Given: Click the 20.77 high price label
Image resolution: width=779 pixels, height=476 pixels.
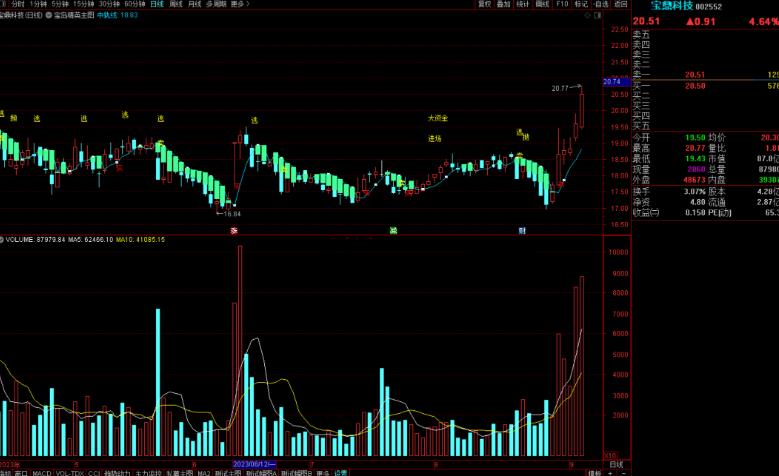Looking at the screenshot, I should click(559, 88).
